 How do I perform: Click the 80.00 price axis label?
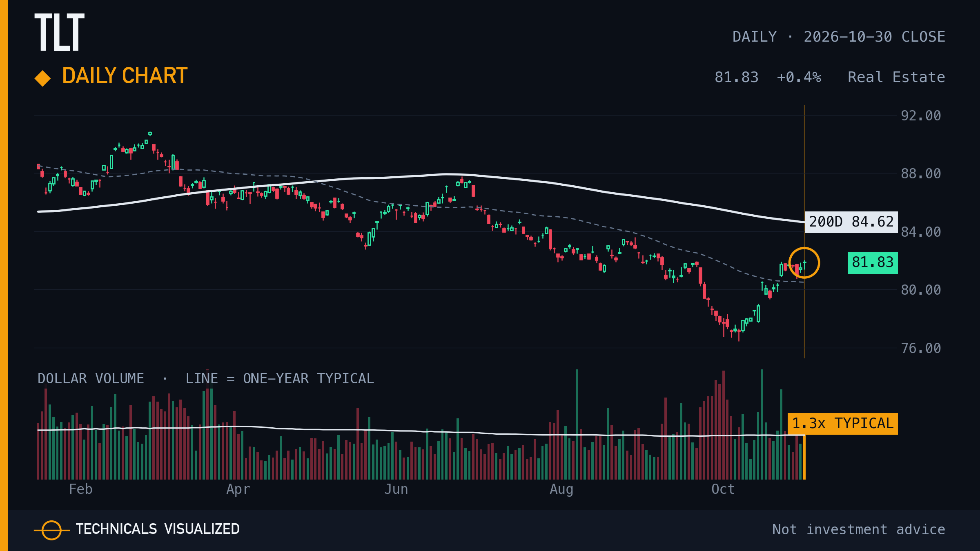click(921, 290)
